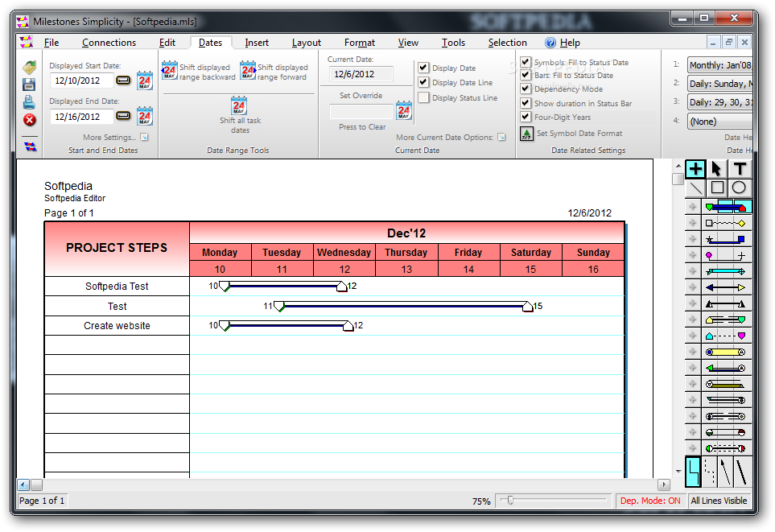Select the plus add-symbol tool
Screen dimensions: 775x532
[x=695, y=169]
